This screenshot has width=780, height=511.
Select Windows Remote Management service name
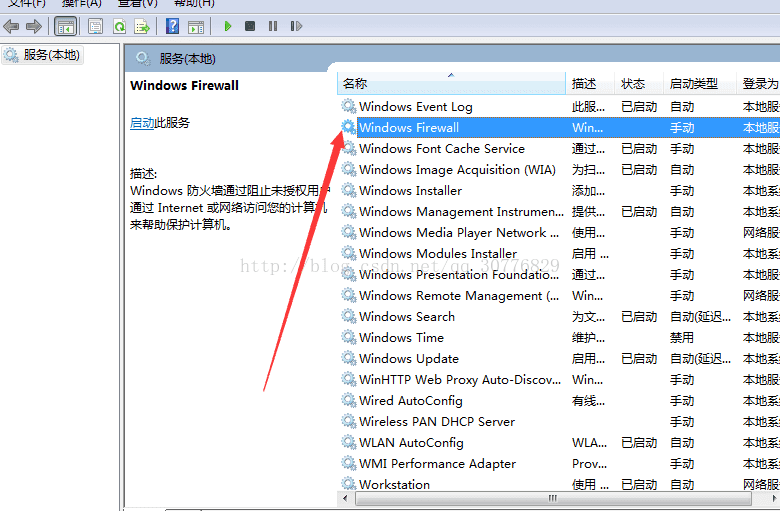click(459, 296)
